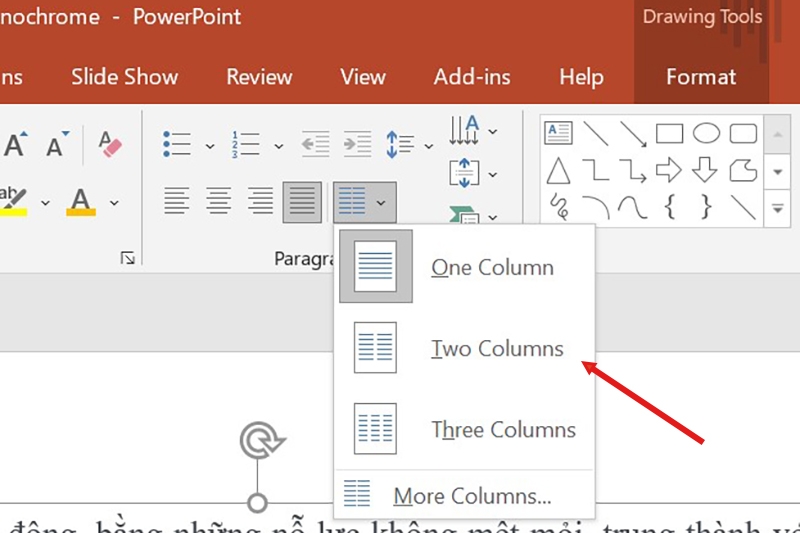Select the Elbow Connector shape
800x533 pixels.
tap(595, 170)
